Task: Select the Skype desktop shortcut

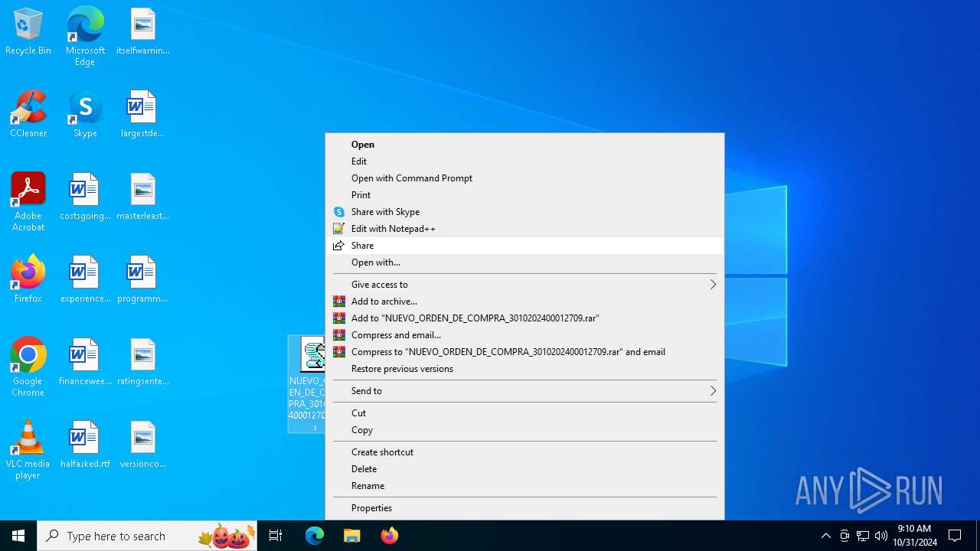Action: (85, 115)
